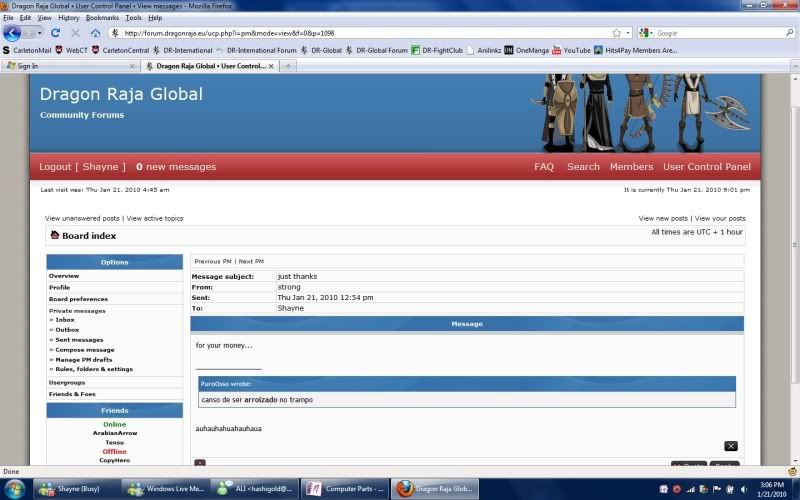This screenshot has width=800, height=500.
Task: Reload the page with the refresh icon
Action: click(55, 33)
